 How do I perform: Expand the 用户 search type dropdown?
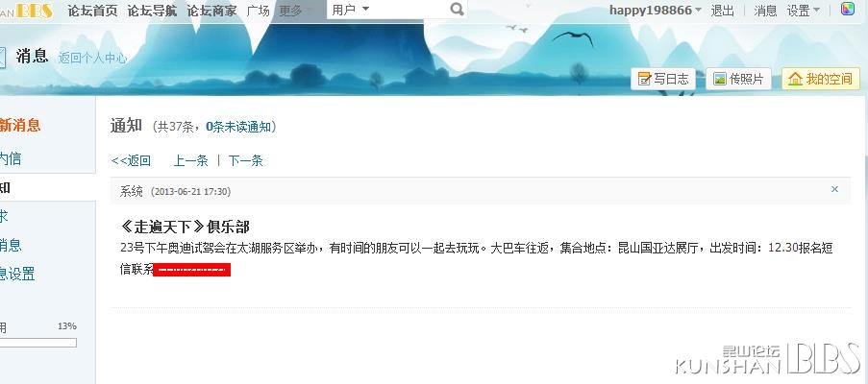click(351, 10)
